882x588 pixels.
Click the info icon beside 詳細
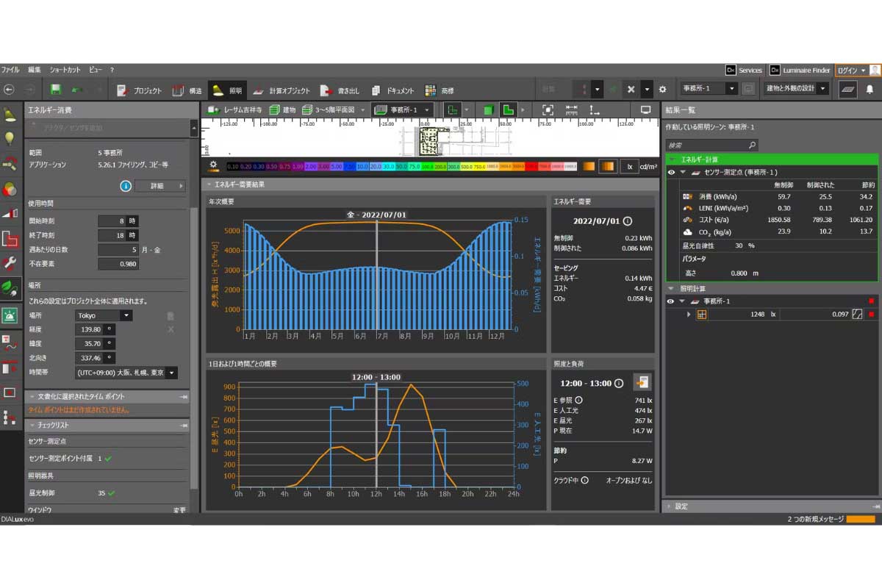[x=126, y=186]
